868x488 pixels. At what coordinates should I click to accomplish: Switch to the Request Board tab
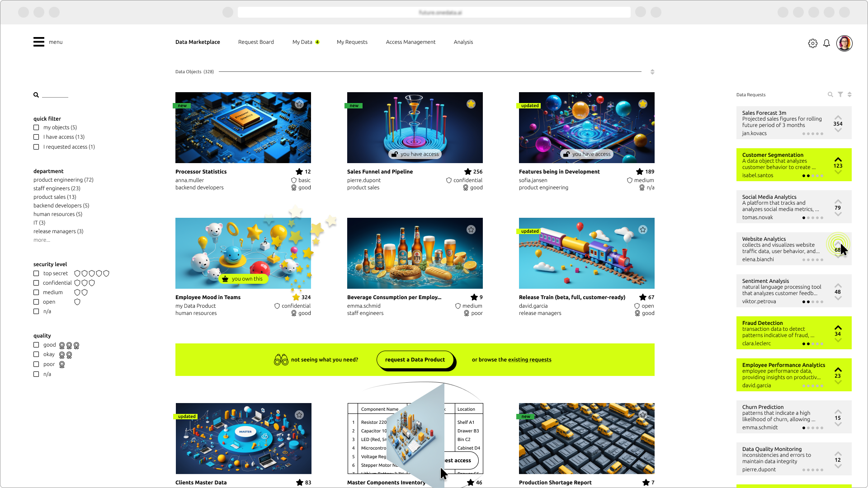256,42
